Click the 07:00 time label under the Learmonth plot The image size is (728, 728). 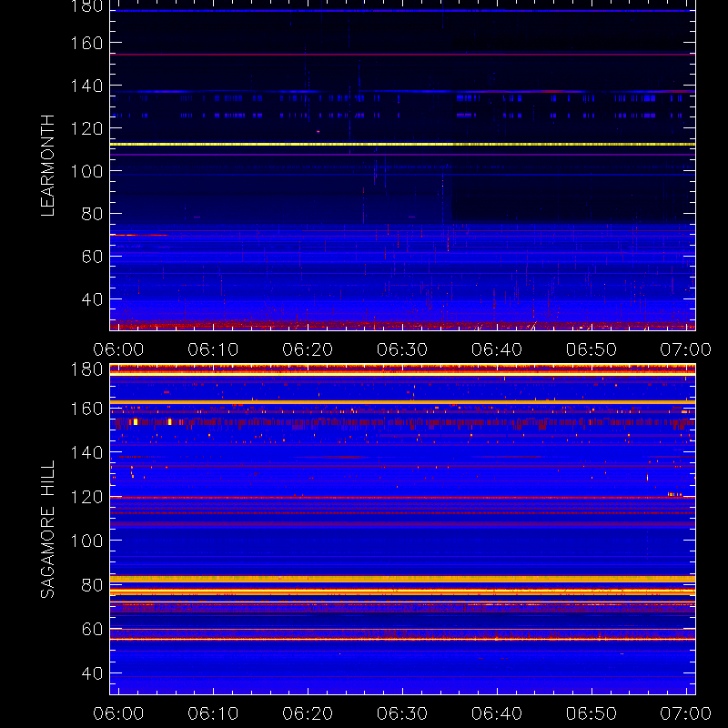pos(686,349)
